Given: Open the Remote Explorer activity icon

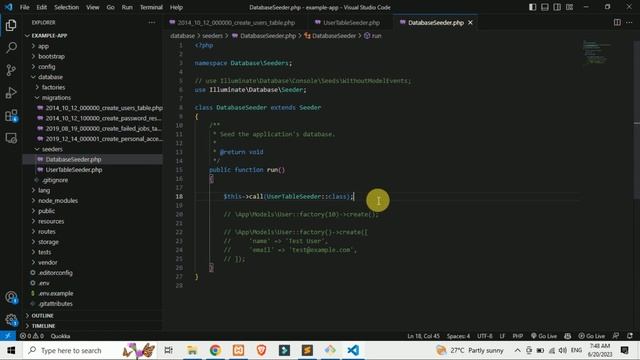Looking at the screenshot, I should click(x=11, y=138).
